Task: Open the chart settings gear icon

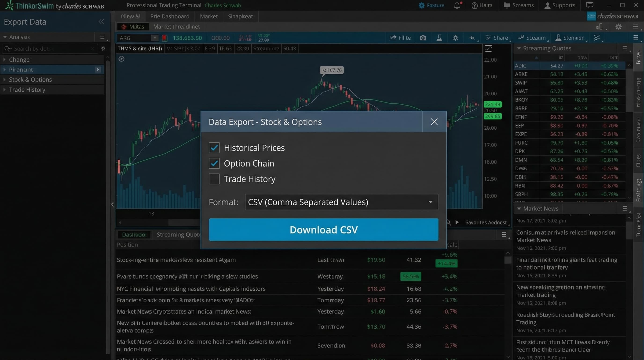Action: click(x=455, y=37)
